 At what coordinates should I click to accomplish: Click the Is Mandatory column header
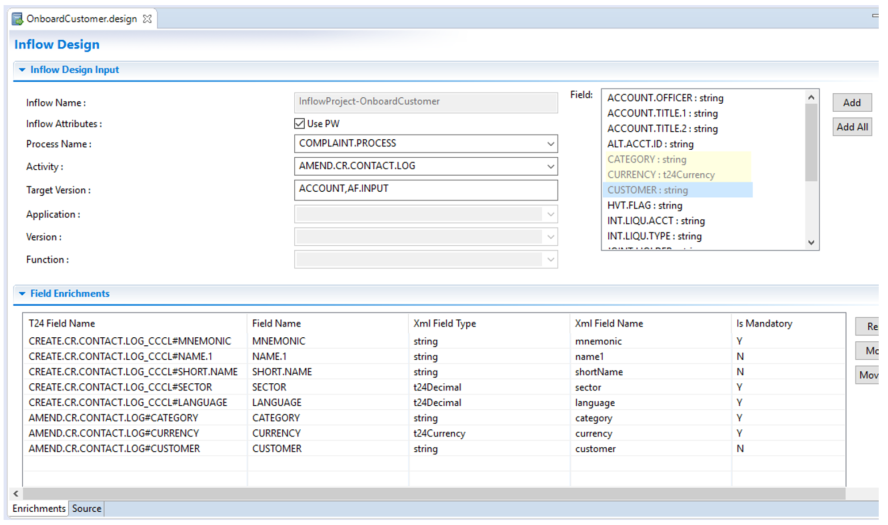coord(763,323)
